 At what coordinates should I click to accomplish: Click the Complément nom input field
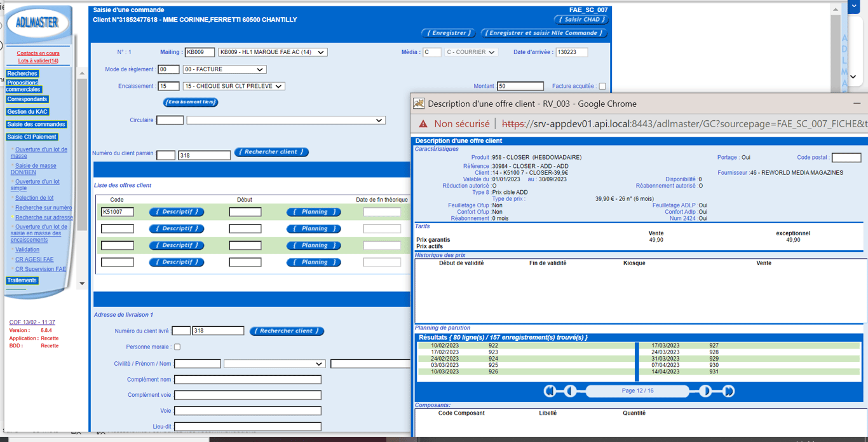pyautogui.click(x=248, y=380)
